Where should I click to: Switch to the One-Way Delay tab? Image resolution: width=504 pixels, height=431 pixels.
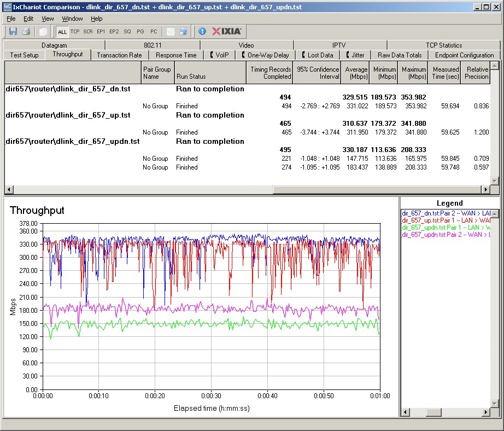[266, 55]
